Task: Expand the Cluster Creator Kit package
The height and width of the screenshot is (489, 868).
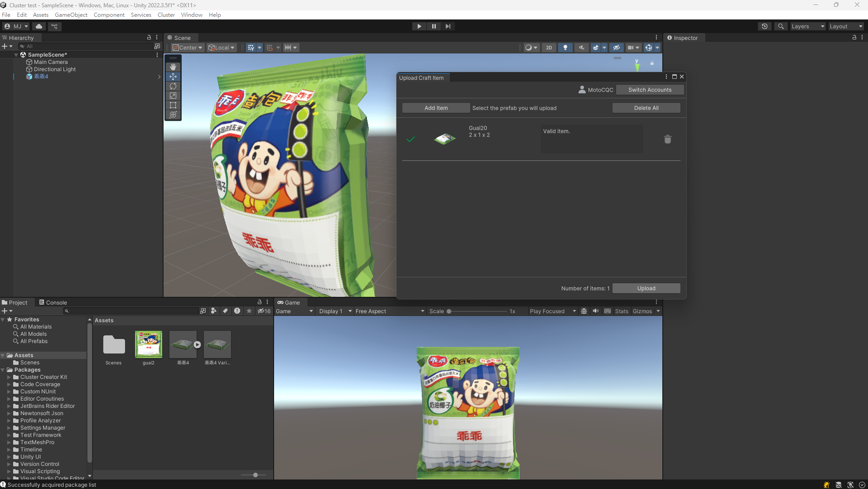Action: (x=9, y=377)
